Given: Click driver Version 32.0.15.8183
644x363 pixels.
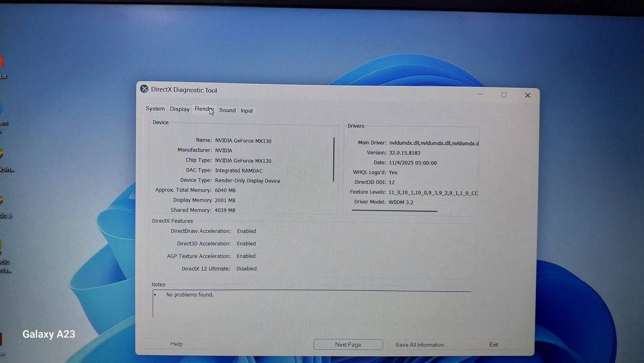Looking at the screenshot, I should point(404,153).
